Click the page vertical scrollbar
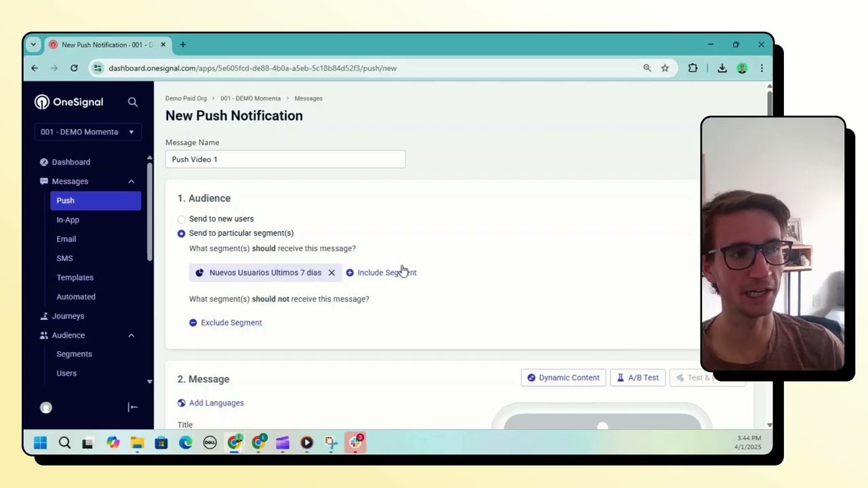Screen dimensions: 868x488 point(769,103)
